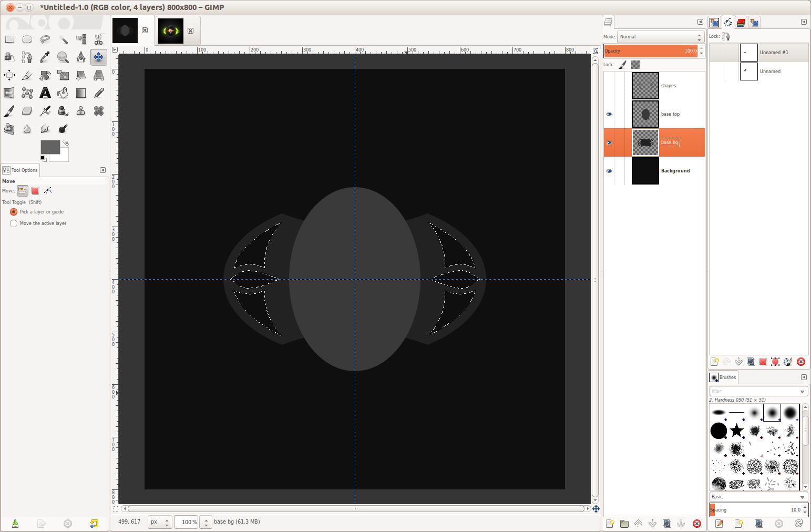Pick the Clone tool
This screenshot has height=532, width=811.
click(80, 110)
